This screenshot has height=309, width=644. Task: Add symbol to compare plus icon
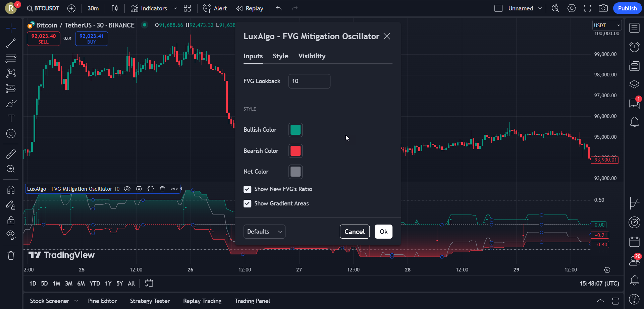point(71,8)
